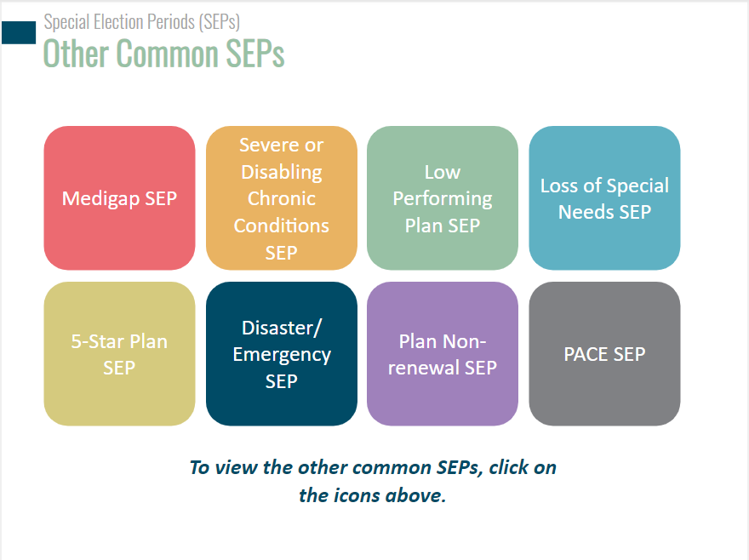Viewport: 749px width, 560px height.
Task: Show details for PACE SEP
Action: coord(604,353)
